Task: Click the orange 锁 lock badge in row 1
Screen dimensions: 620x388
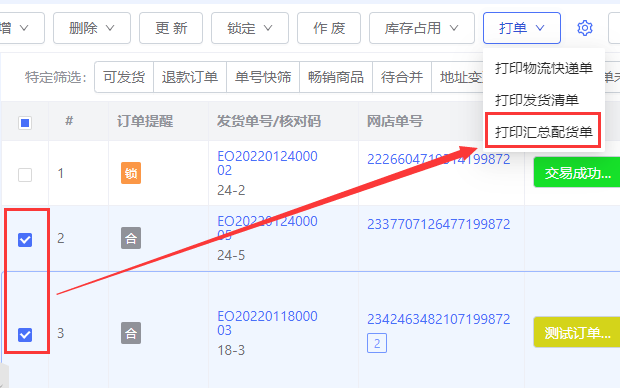Action: tap(131, 173)
